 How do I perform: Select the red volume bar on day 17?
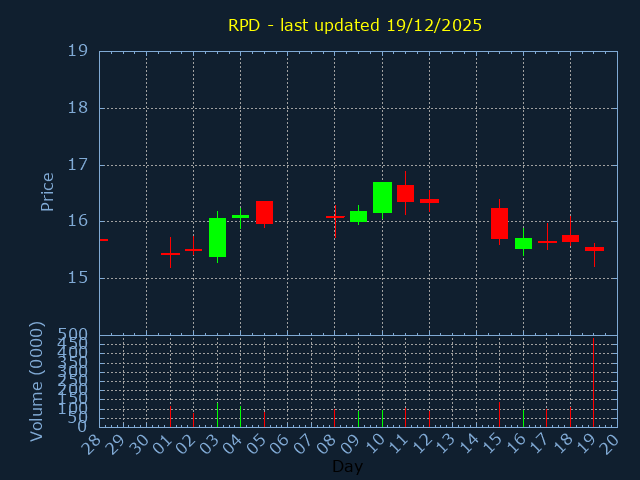coord(546,418)
